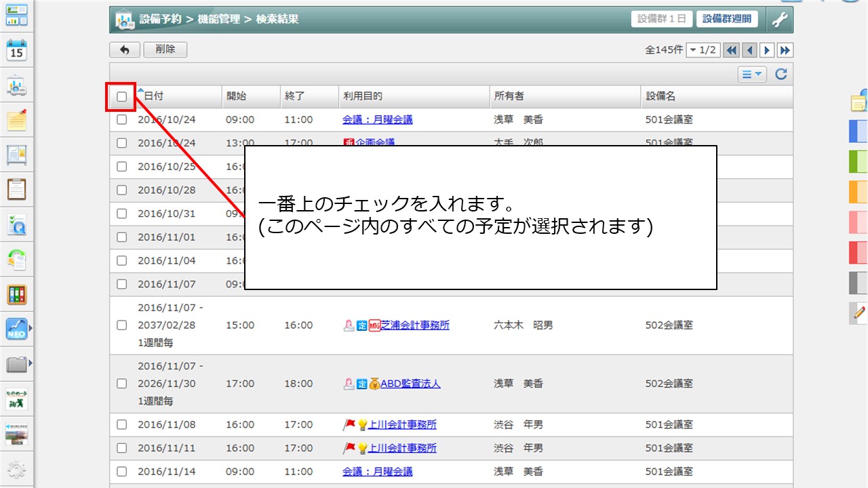Expand the list view options dropdown
Image resolution: width=868 pixels, height=488 pixels.
(752, 75)
